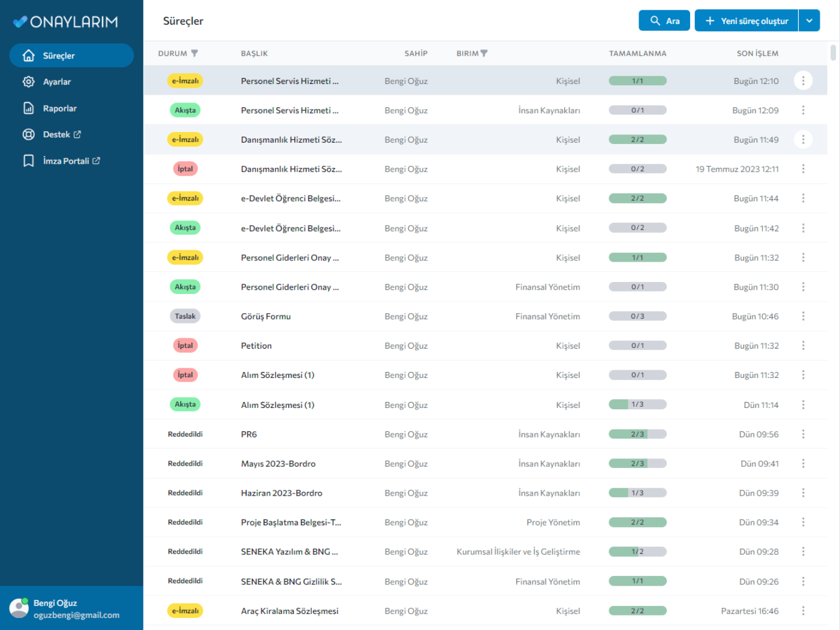Screen dimensions: 840x630
Task: Open the user profile Bengi Oğuz
Action: [x=71, y=608]
